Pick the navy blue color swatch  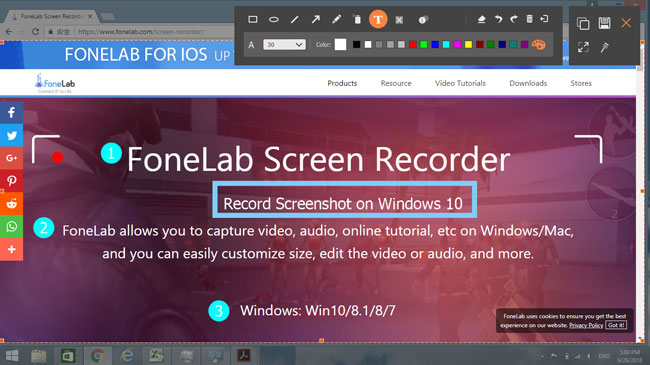click(x=502, y=44)
